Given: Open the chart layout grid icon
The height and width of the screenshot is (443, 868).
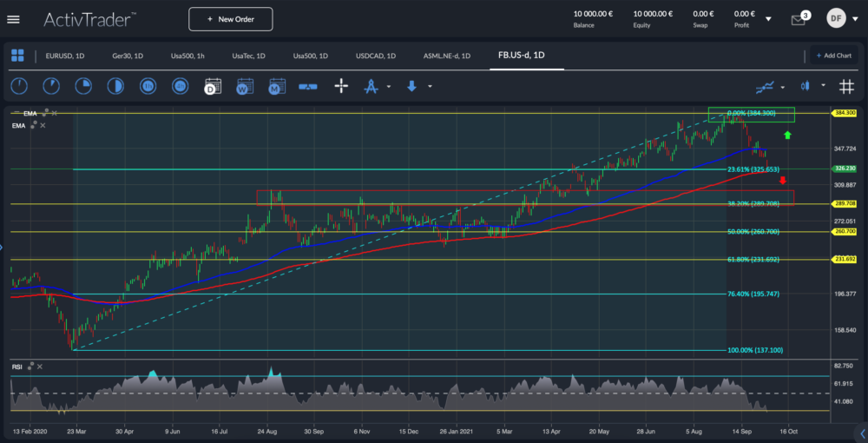Looking at the screenshot, I should (x=17, y=56).
